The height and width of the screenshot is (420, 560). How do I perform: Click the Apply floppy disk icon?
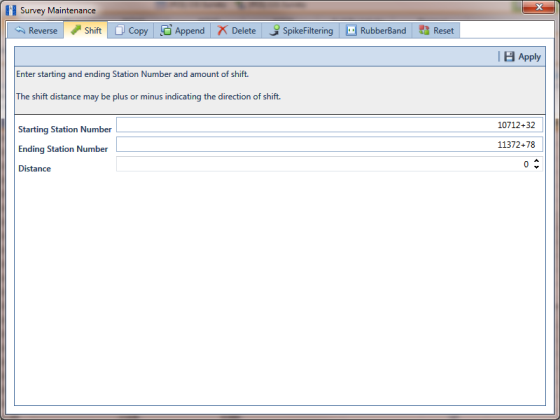pyautogui.click(x=509, y=56)
